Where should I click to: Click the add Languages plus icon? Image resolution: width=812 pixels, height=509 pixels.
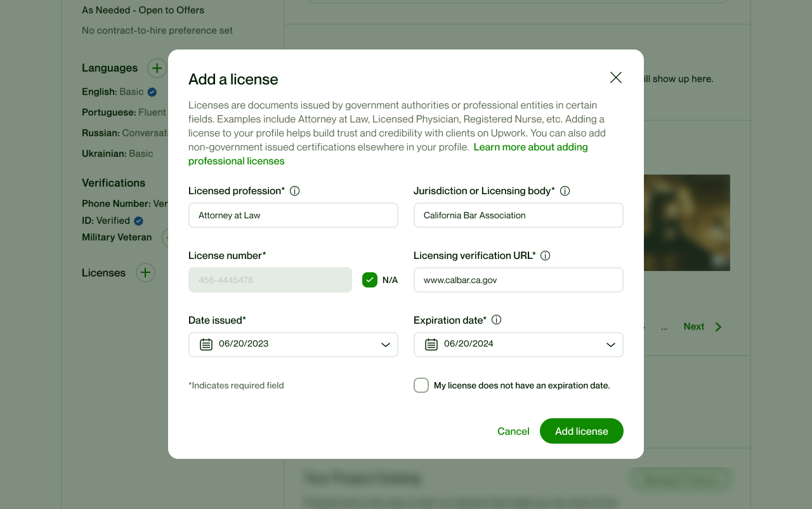tap(157, 68)
